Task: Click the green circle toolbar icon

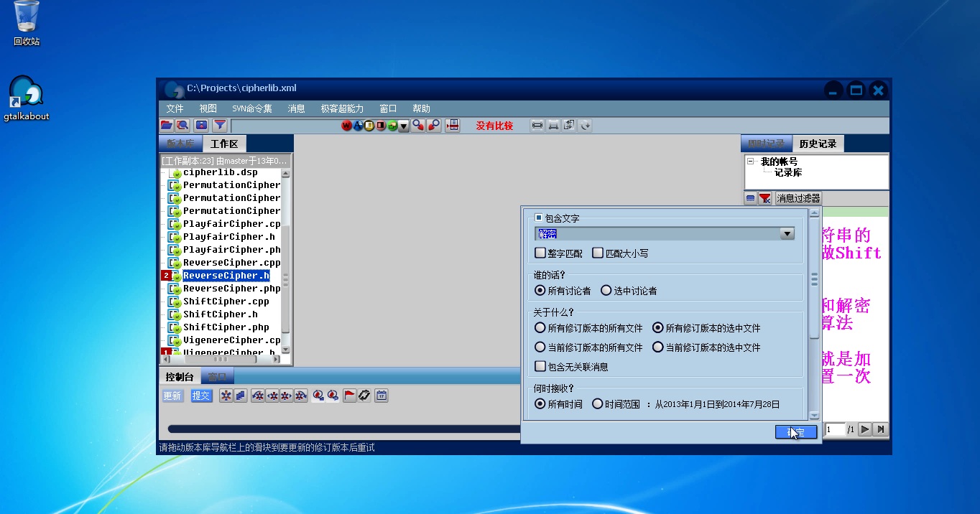Action: [x=393, y=126]
